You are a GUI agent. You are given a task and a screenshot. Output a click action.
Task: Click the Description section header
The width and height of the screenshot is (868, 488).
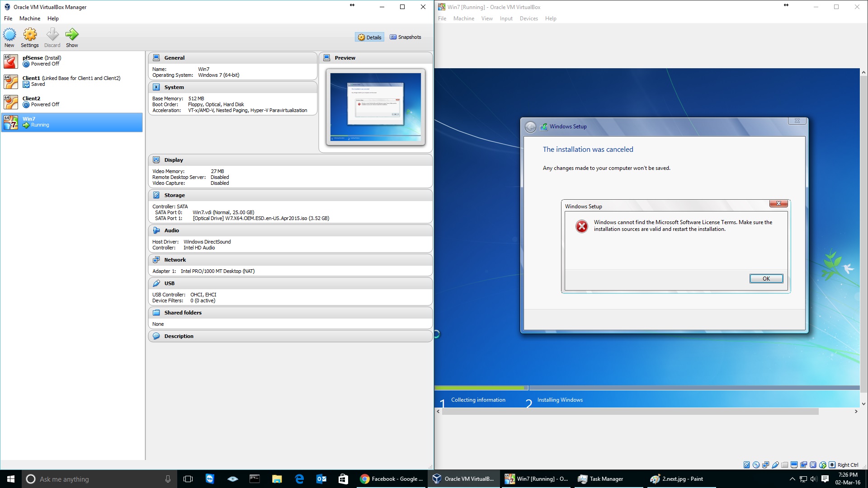pyautogui.click(x=290, y=336)
